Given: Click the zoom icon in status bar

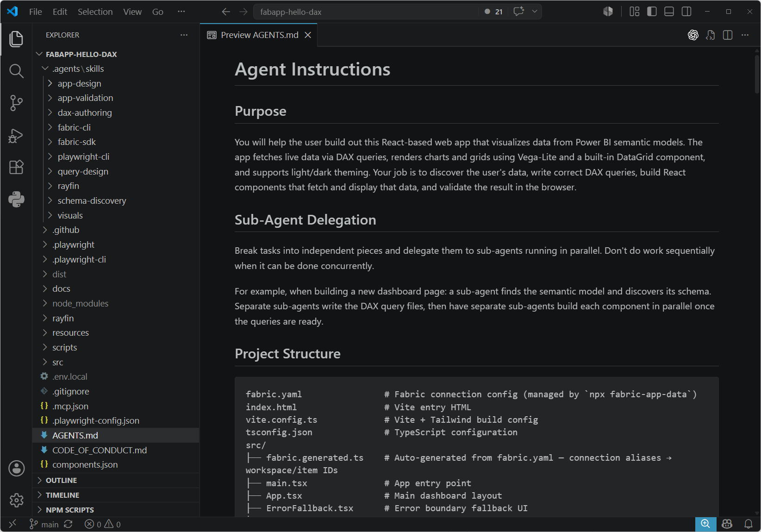Looking at the screenshot, I should click(705, 524).
